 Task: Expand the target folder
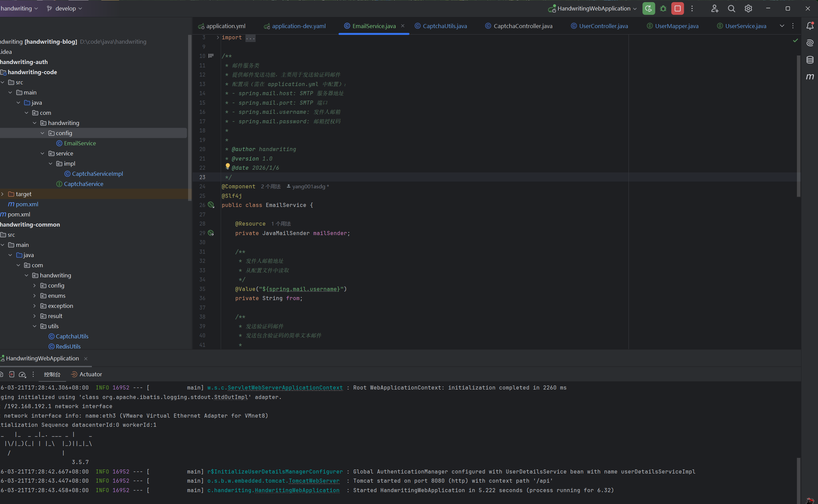[3, 194]
